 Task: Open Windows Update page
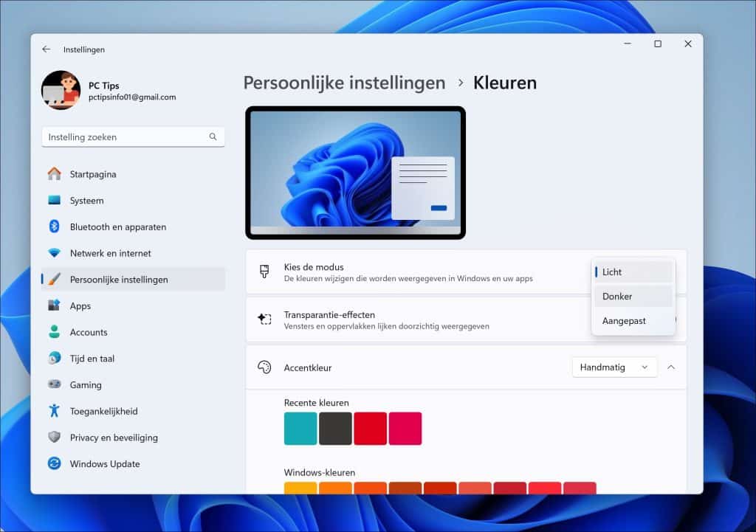point(133,463)
